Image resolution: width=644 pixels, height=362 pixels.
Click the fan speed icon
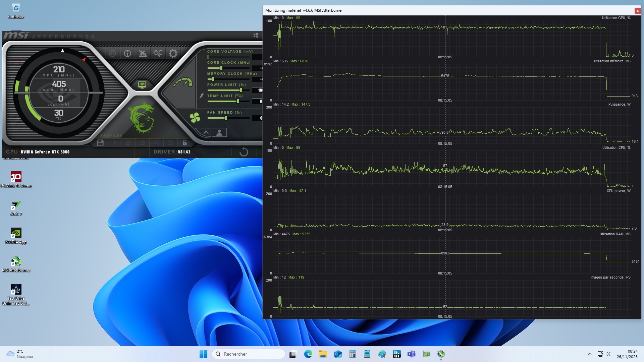195,117
